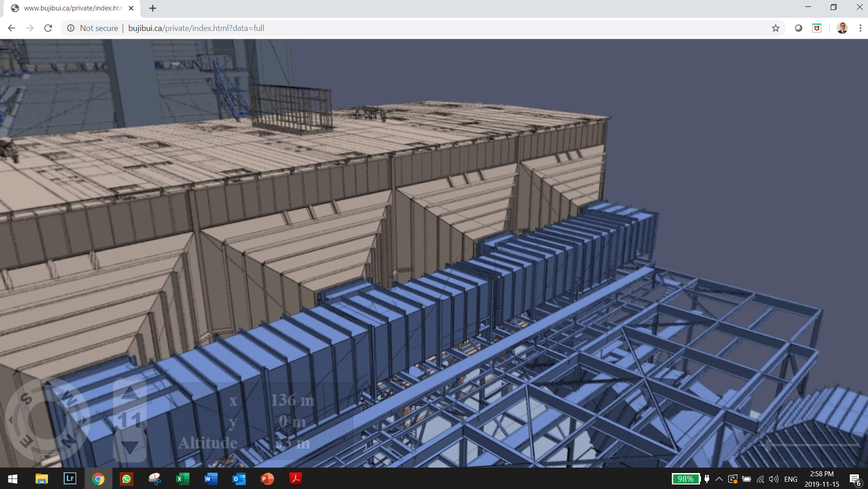Click the Altitude label

[208, 443]
